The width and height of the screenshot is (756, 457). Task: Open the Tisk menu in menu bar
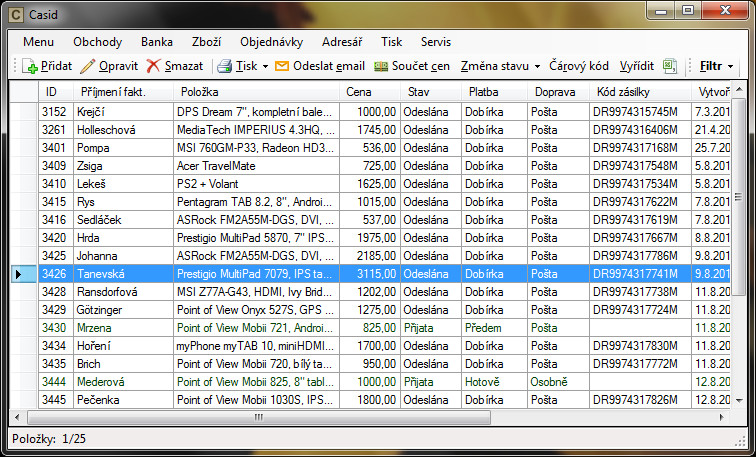391,42
